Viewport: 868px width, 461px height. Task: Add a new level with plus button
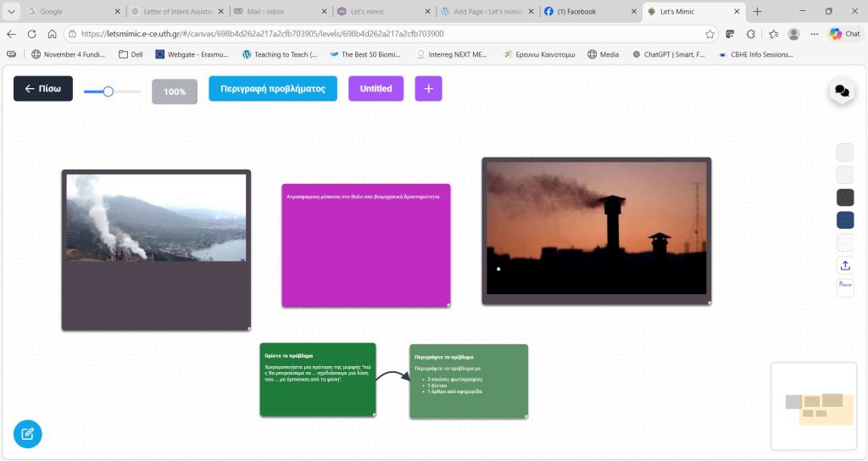428,89
